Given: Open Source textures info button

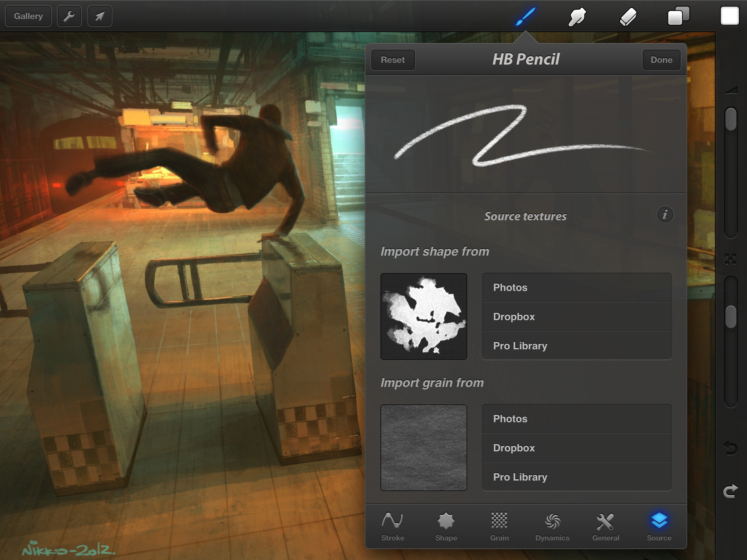Looking at the screenshot, I should pyautogui.click(x=665, y=215).
